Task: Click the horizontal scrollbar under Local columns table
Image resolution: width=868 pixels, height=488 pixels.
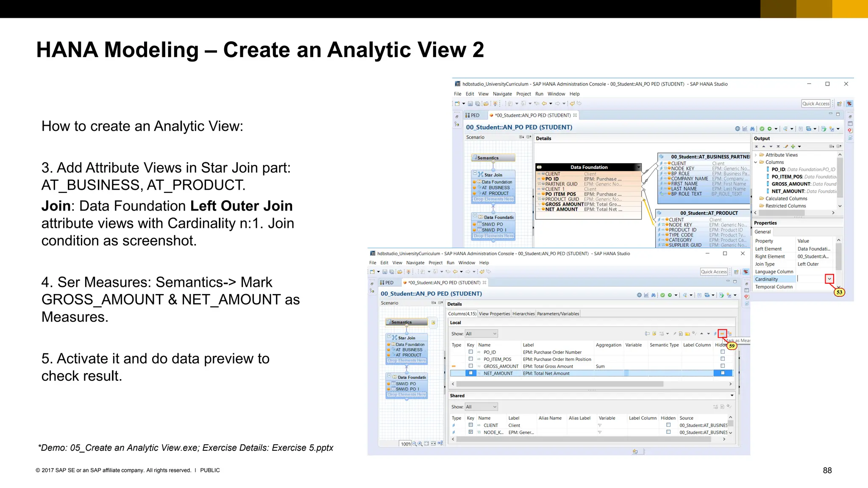Action: pyautogui.click(x=559, y=384)
